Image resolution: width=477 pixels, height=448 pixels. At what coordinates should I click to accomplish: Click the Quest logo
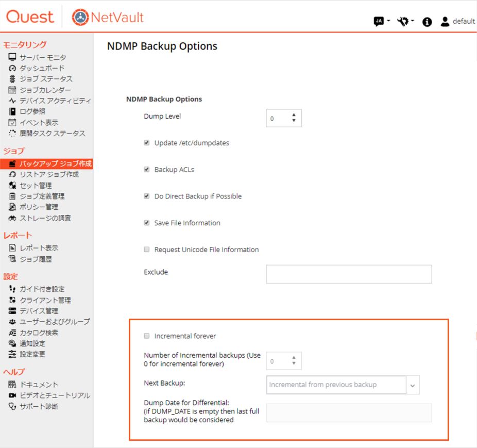[30, 16]
